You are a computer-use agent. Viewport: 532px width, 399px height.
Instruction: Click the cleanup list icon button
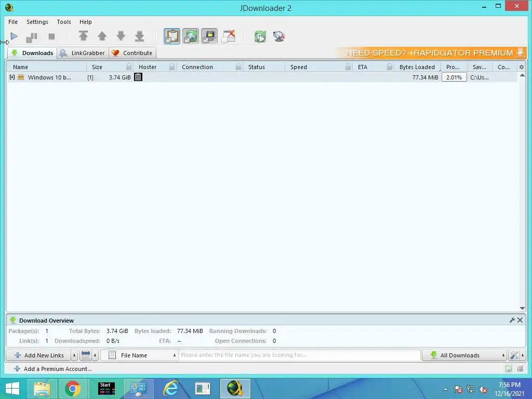click(x=86, y=355)
